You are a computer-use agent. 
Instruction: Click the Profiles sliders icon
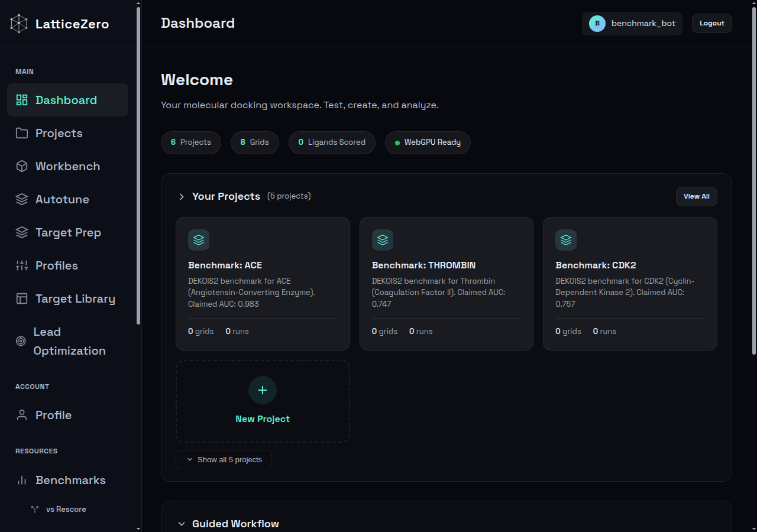22,265
